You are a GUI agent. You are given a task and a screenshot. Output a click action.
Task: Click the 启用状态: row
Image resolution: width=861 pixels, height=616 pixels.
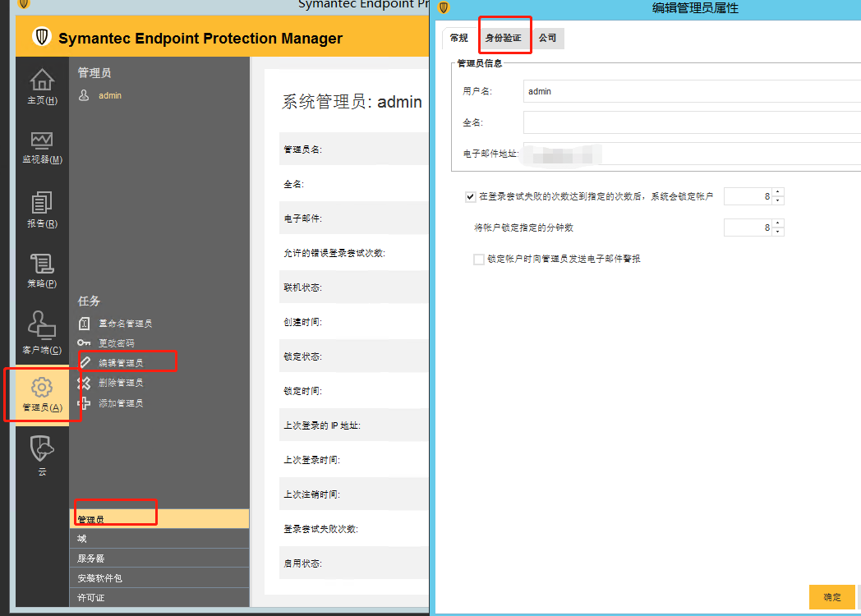[x=354, y=563]
